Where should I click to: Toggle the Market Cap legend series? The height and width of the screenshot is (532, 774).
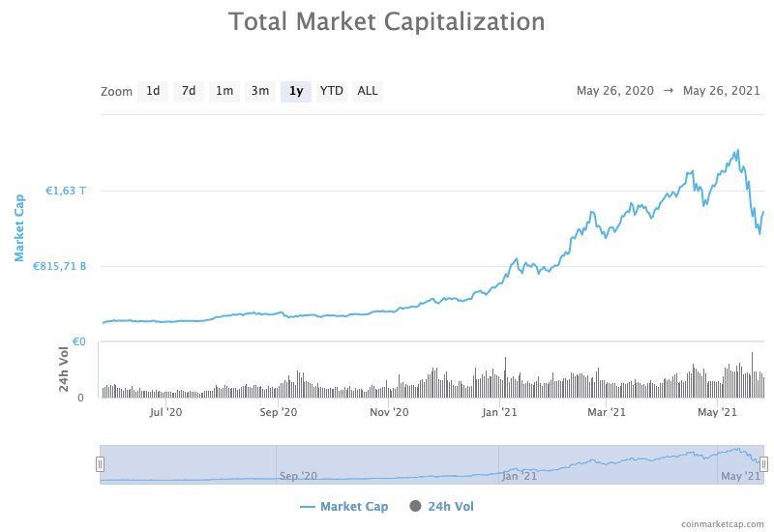(x=354, y=506)
